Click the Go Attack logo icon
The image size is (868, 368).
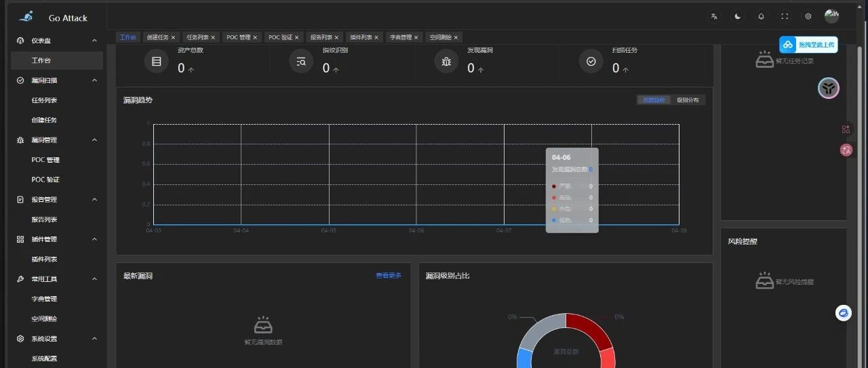pyautogui.click(x=26, y=16)
